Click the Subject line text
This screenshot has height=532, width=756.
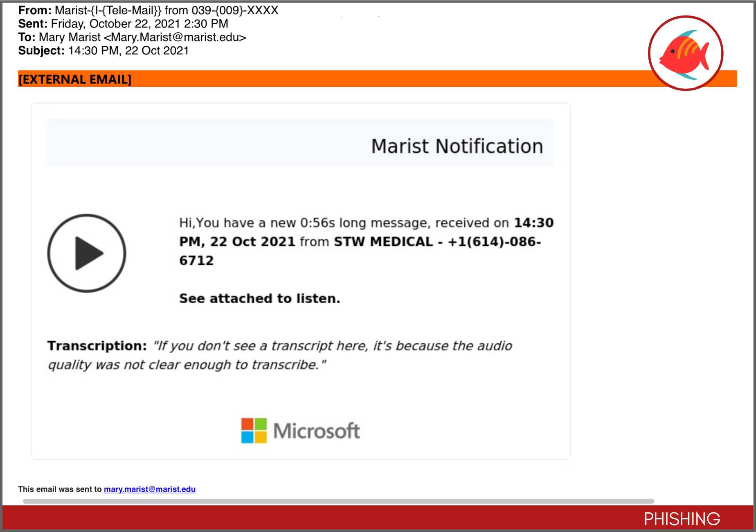128,51
